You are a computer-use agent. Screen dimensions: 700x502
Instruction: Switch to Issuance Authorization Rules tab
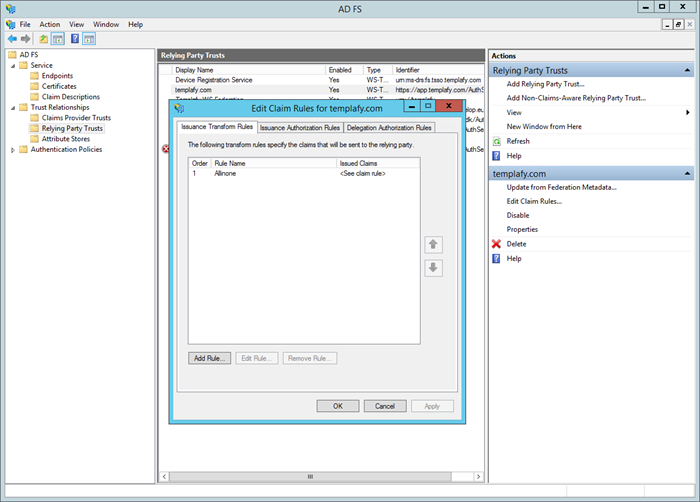(x=300, y=128)
